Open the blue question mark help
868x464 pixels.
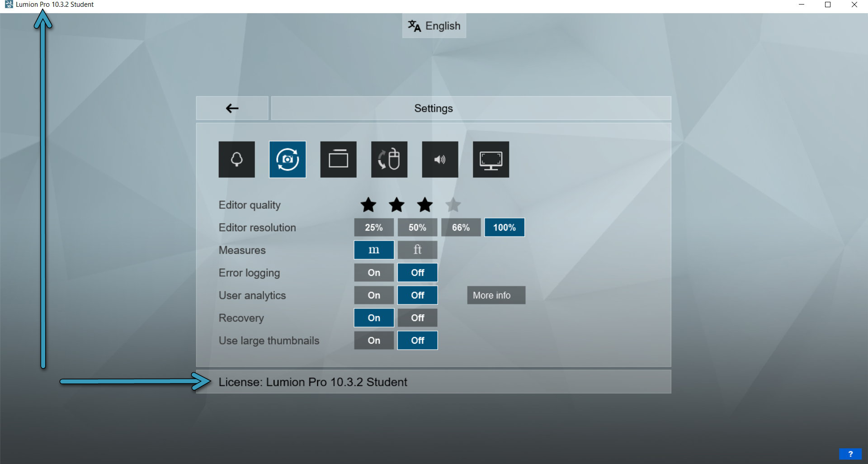coord(850,454)
